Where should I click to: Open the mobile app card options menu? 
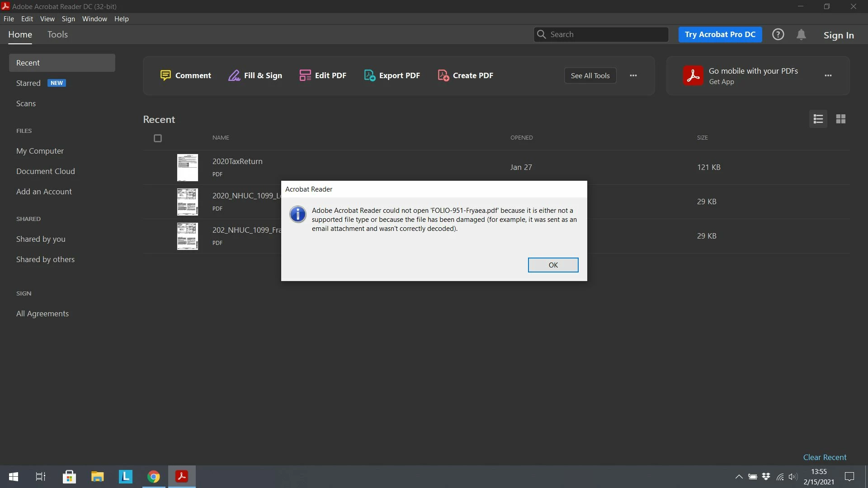click(x=828, y=75)
